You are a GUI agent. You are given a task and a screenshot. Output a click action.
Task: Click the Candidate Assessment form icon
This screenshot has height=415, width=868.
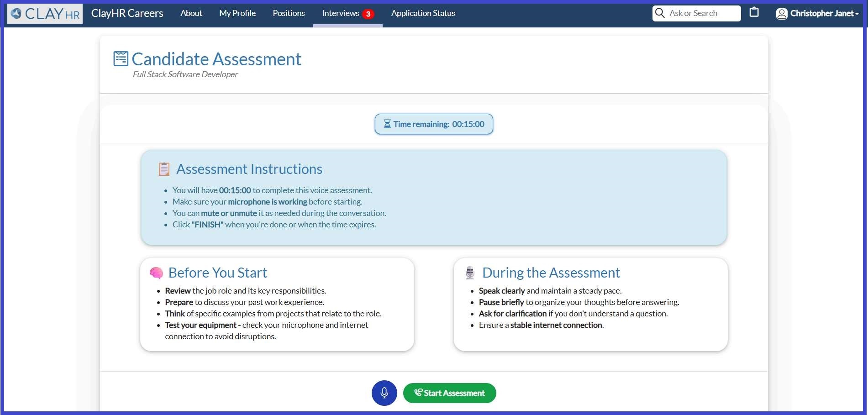point(121,59)
